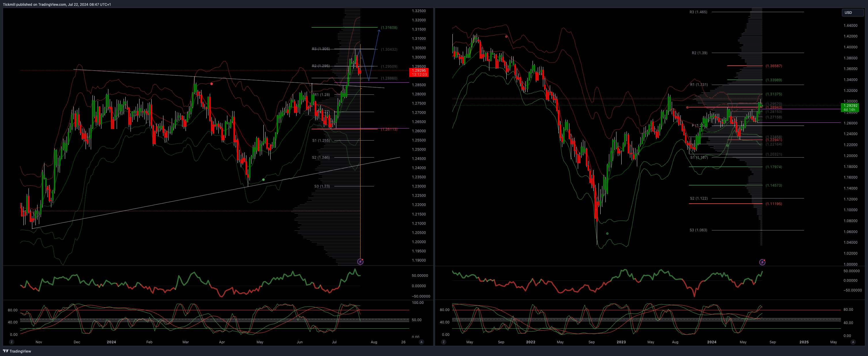Click the red (1.11195) level label
Screen dimensions: 868x356
tap(774, 204)
